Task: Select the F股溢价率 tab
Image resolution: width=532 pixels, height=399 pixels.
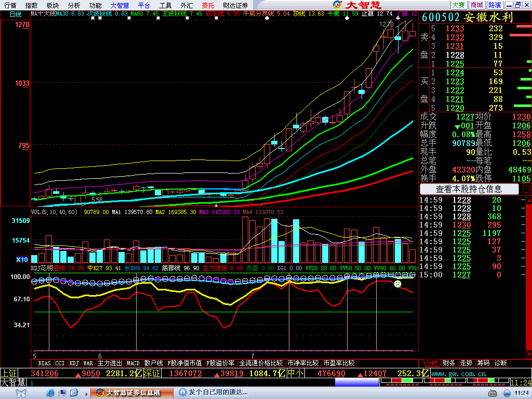Action: (x=220, y=363)
